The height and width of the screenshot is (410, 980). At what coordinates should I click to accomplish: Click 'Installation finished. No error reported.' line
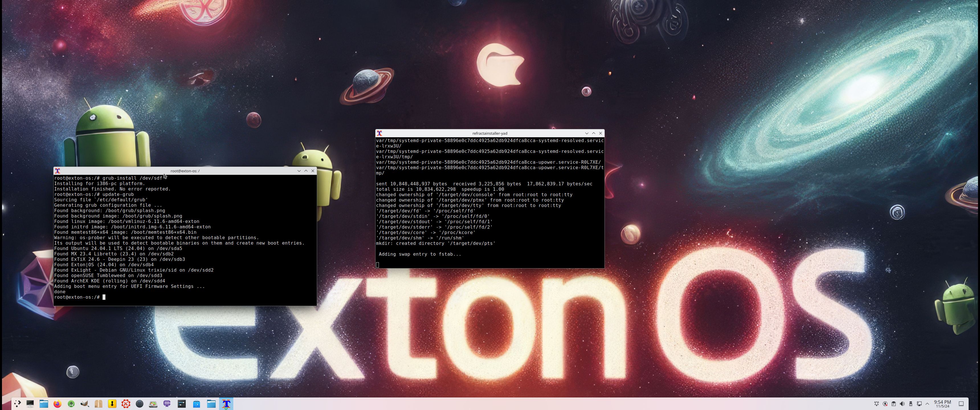pyautogui.click(x=112, y=189)
